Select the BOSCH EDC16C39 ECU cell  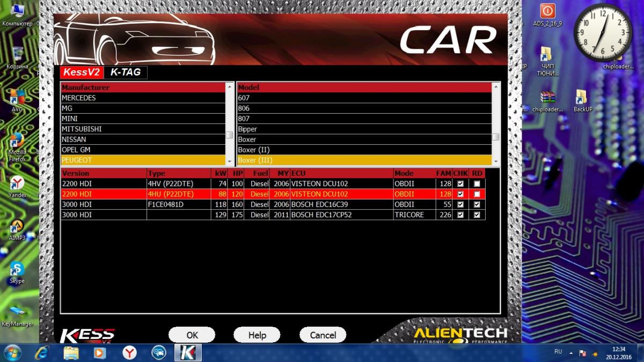(x=341, y=204)
